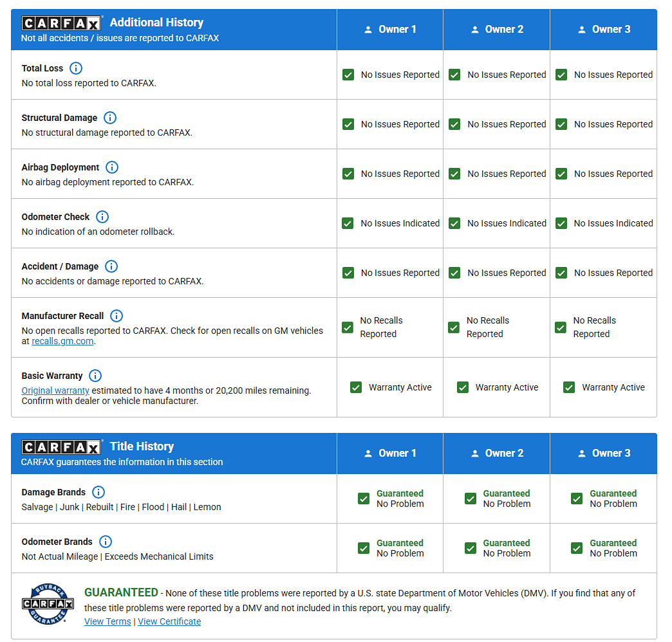Open the Manufacturer Recall info icon

pyautogui.click(x=117, y=316)
